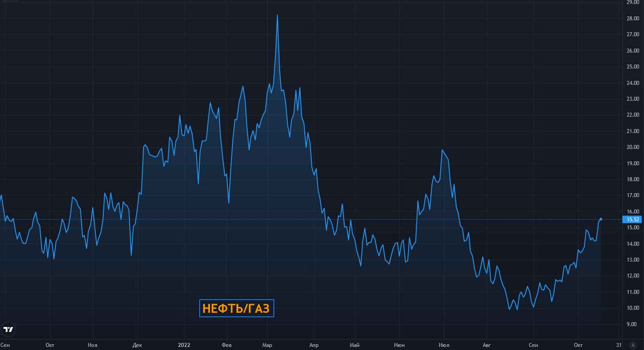Image resolution: width=644 pixels, height=350 pixels.
Task: Click the 22.00 price scale label
Action: (633, 115)
